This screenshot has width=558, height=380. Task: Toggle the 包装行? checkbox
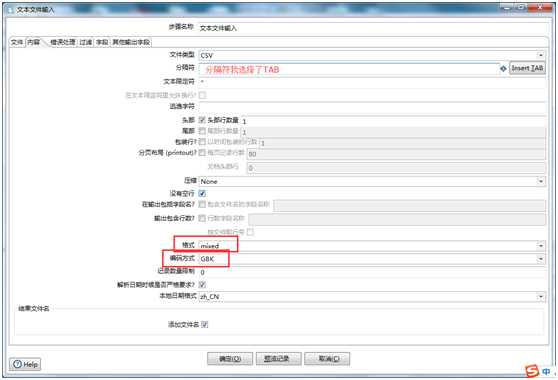pos(202,142)
